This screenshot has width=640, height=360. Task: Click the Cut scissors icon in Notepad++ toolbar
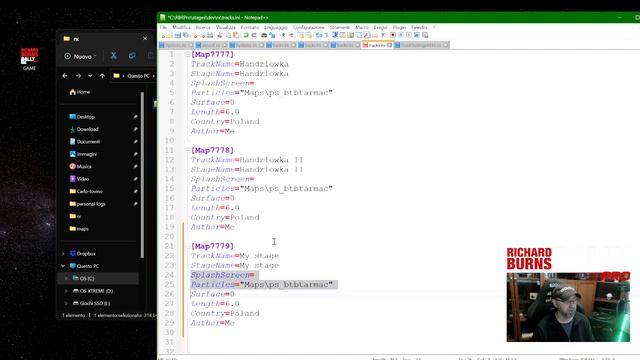click(220, 36)
